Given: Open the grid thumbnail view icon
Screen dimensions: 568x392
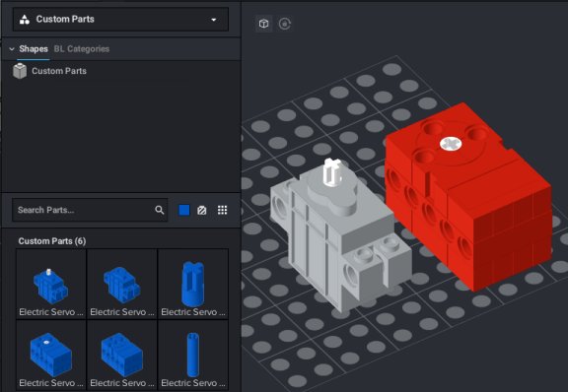Looking at the screenshot, I should coord(223,210).
